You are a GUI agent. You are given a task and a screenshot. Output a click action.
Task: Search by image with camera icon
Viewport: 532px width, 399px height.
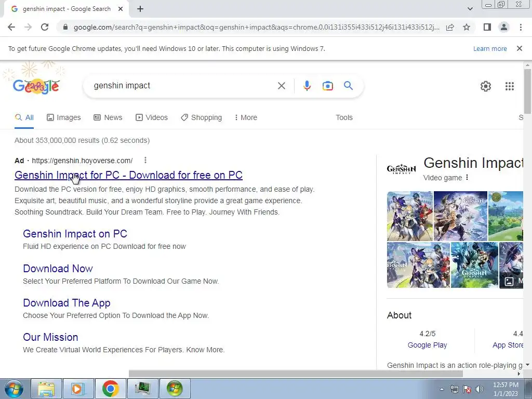click(327, 86)
